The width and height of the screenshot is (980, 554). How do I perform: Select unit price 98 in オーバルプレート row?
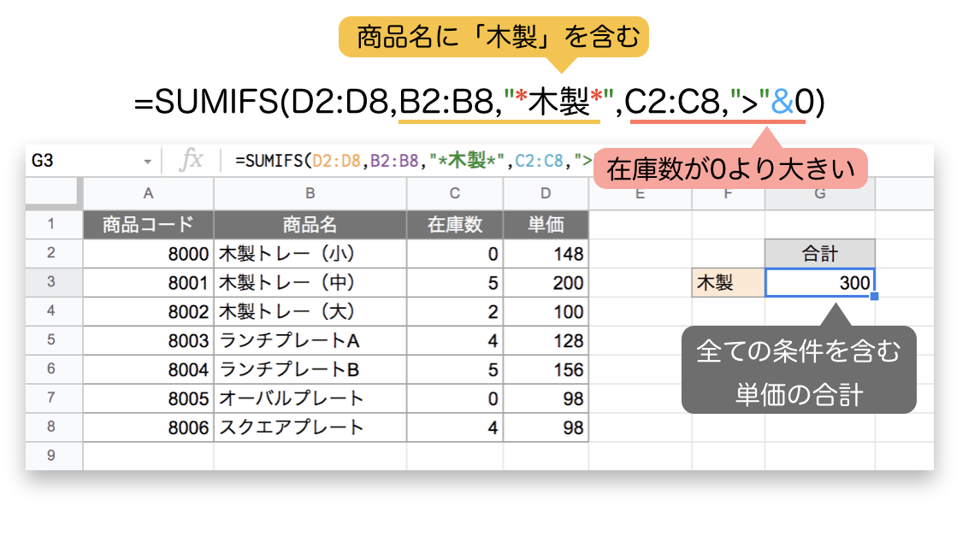click(x=546, y=398)
